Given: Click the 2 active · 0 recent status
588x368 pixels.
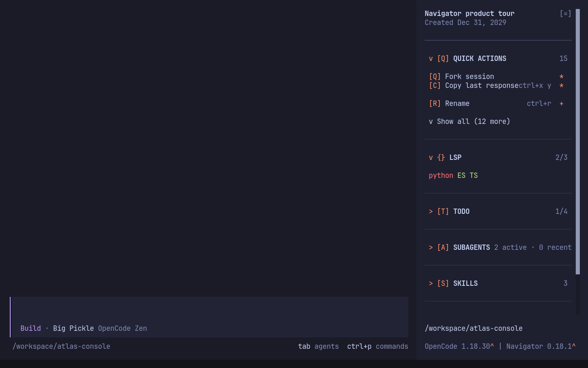Looking at the screenshot, I should coord(533,247).
